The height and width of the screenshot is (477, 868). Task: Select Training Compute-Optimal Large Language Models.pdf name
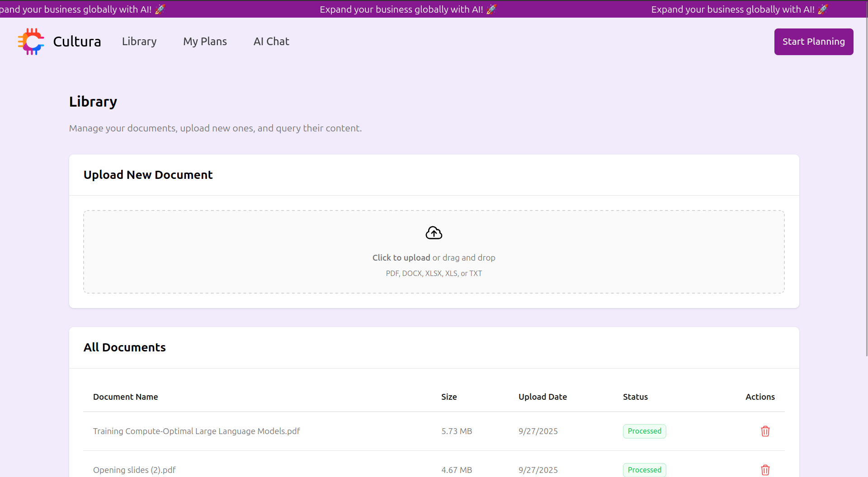click(197, 431)
